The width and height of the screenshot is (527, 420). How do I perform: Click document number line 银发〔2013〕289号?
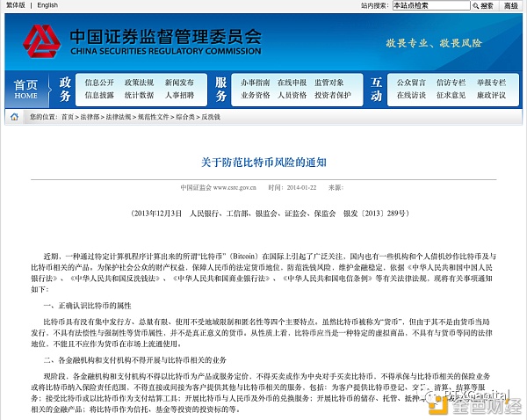[376, 214]
